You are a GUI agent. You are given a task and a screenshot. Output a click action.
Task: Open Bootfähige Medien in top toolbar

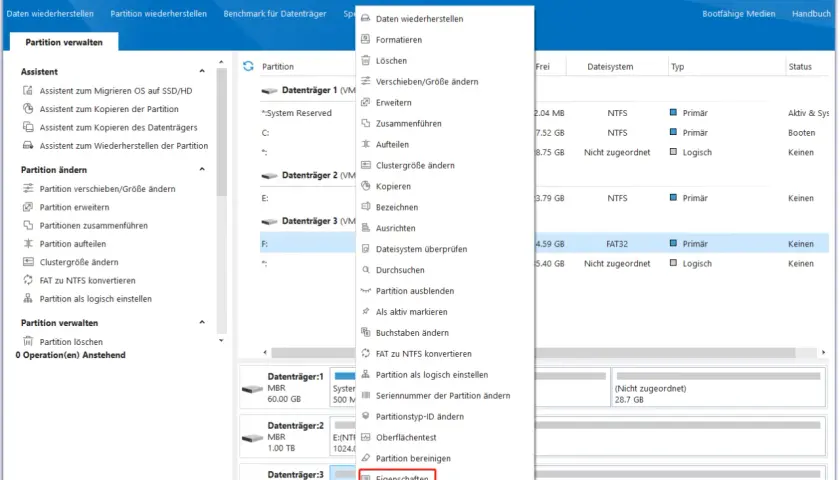739,13
